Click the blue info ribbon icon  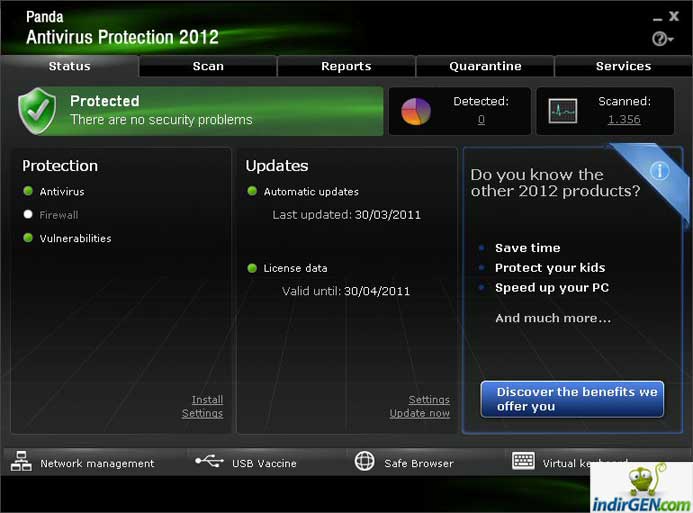pos(659,171)
